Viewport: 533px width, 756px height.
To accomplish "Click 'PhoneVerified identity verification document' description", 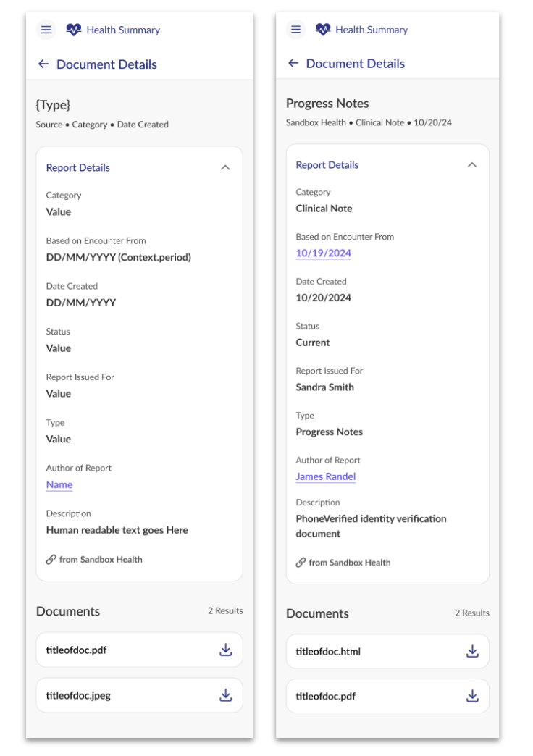I will click(x=371, y=526).
